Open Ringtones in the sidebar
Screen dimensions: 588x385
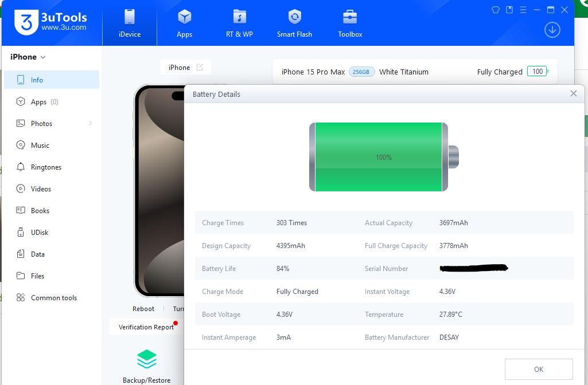click(x=52, y=167)
